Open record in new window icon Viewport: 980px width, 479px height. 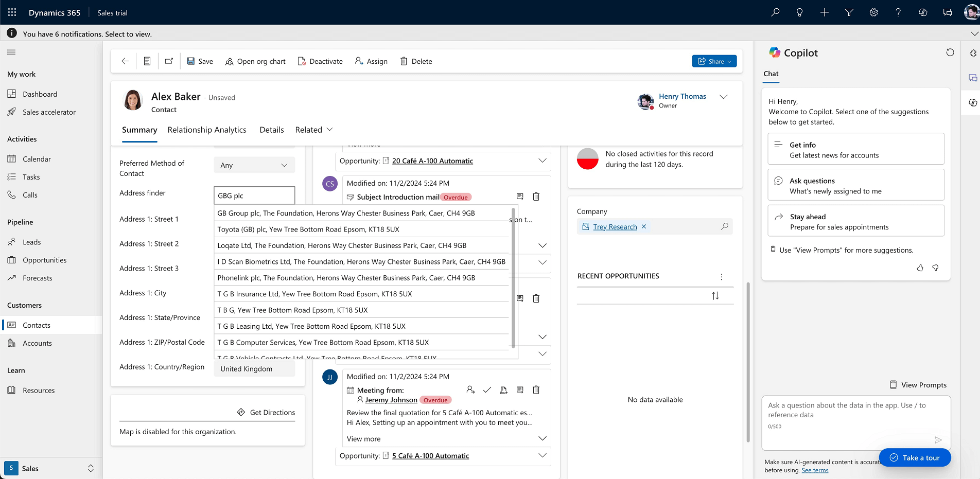tap(169, 61)
